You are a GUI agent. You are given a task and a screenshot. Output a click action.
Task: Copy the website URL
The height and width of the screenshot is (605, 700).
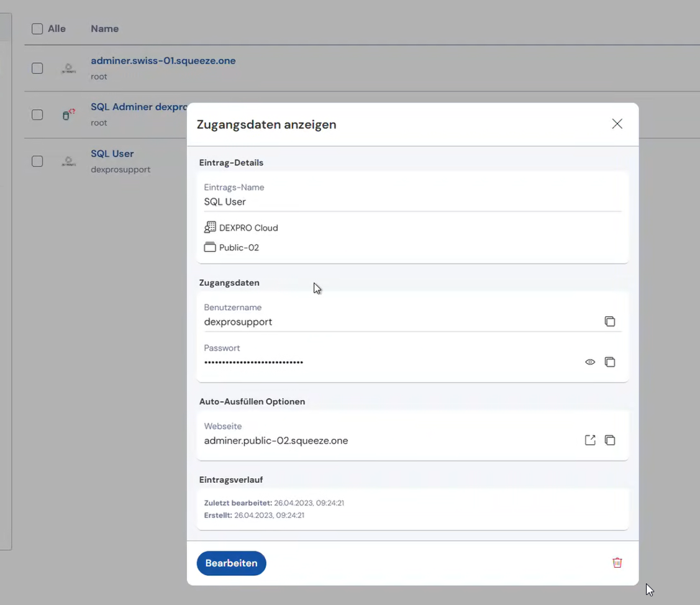point(609,440)
